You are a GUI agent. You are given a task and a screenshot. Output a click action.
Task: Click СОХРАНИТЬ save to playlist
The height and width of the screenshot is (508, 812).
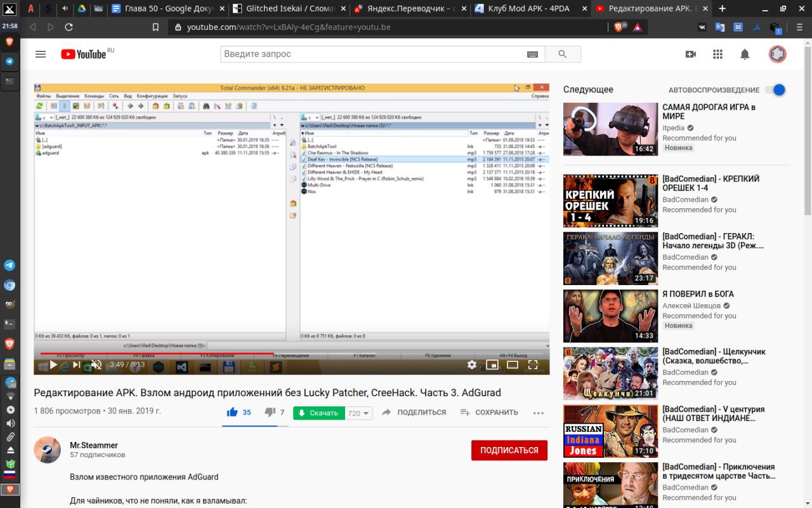pyautogui.click(x=489, y=412)
